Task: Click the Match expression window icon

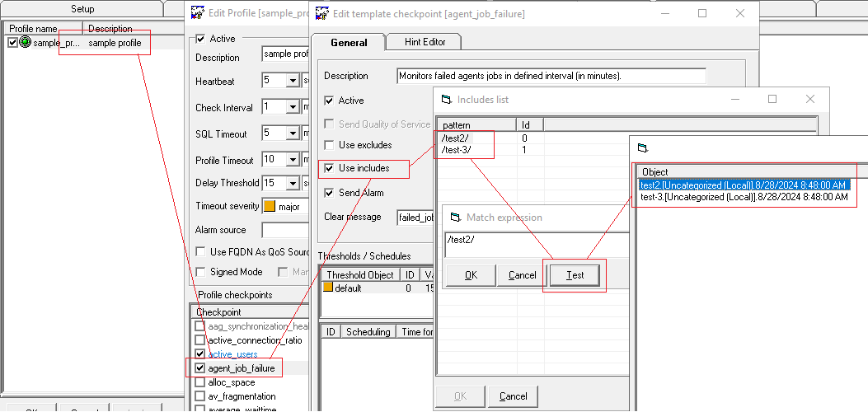Action: (455, 217)
